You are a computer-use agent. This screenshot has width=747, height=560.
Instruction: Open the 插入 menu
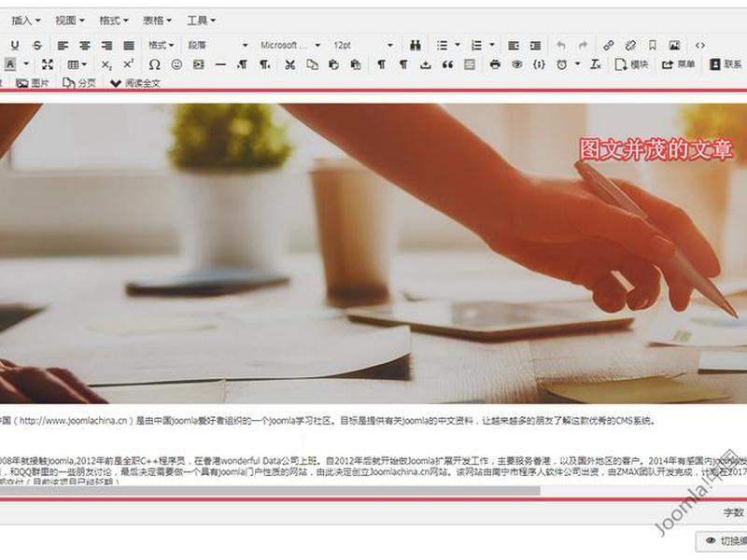[x=26, y=21]
